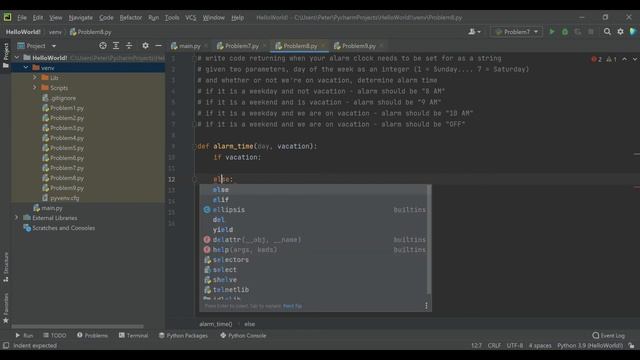Choose 'yield' from completion popup

(x=313, y=230)
